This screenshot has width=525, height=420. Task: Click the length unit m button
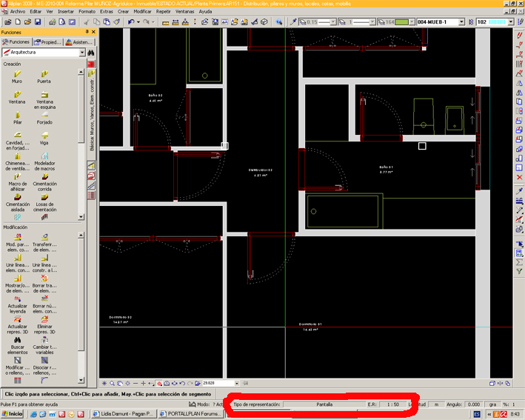436,404
